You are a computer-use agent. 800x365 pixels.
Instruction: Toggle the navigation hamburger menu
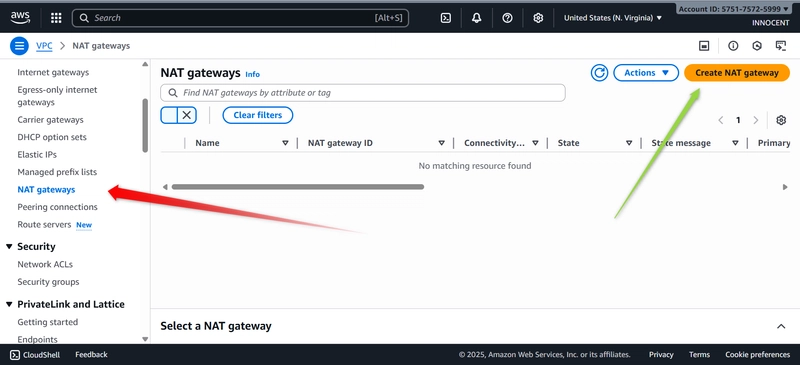[19, 46]
